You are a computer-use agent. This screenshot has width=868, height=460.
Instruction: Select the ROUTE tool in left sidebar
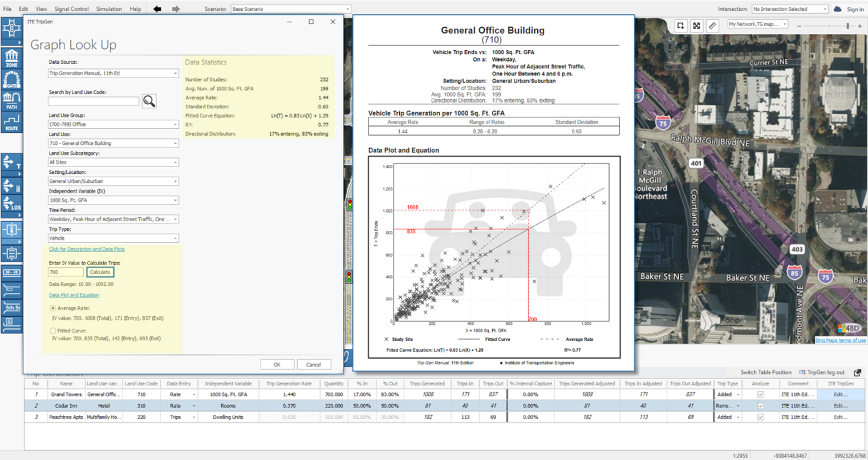[12, 122]
